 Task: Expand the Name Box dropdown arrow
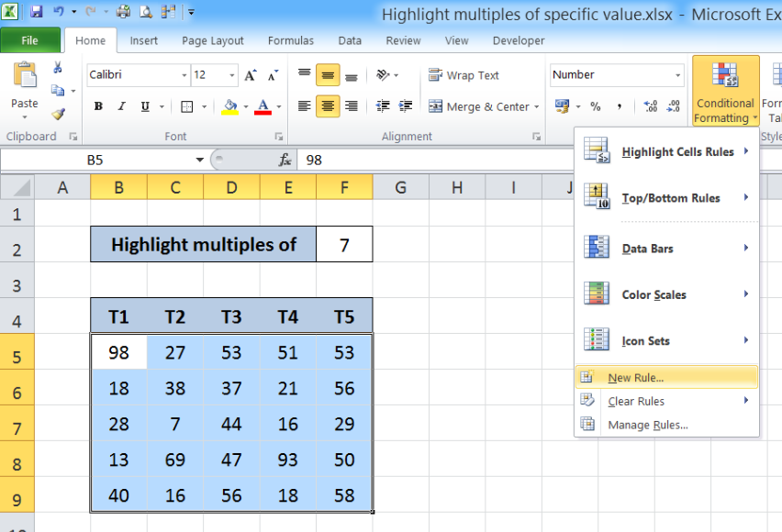[x=199, y=160]
